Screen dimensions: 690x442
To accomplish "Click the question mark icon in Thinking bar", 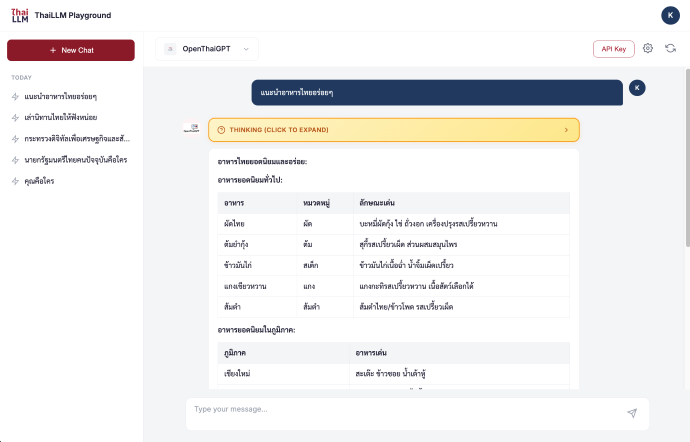I will pos(221,130).
